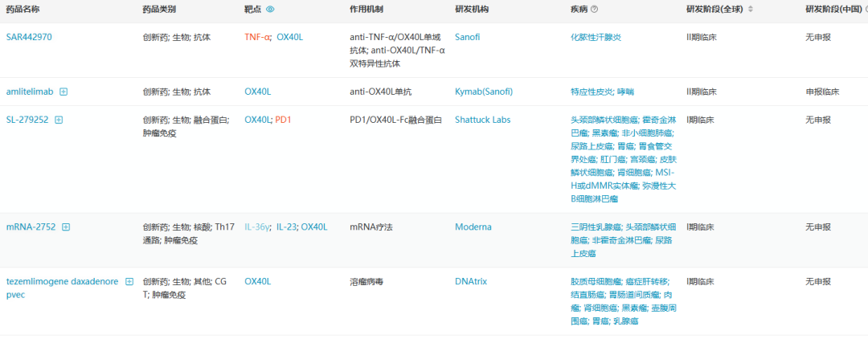Image resolution: width=868 pixels, height=339 pixels.
Task: Expand the mRNA-2752 row plus icon
Action: click(x=66, y=227)
